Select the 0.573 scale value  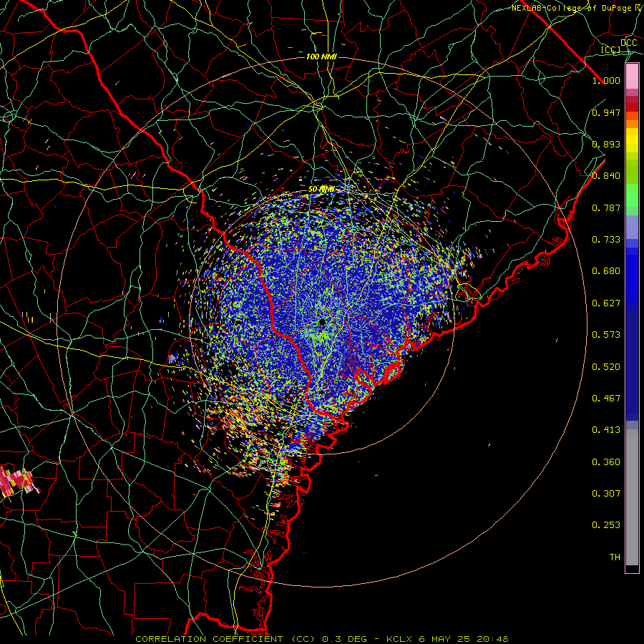pos(606,335)
